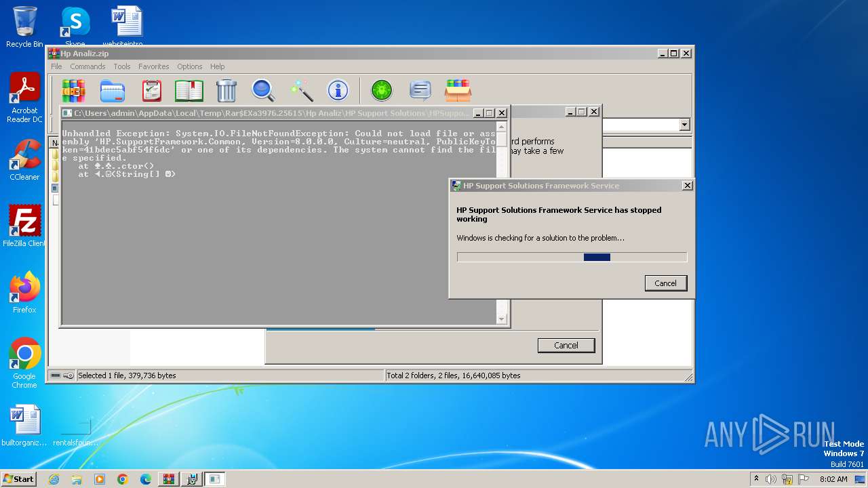Open Windows Explorer from taskbar
The image size is (868, 488).
pos(77,479)
